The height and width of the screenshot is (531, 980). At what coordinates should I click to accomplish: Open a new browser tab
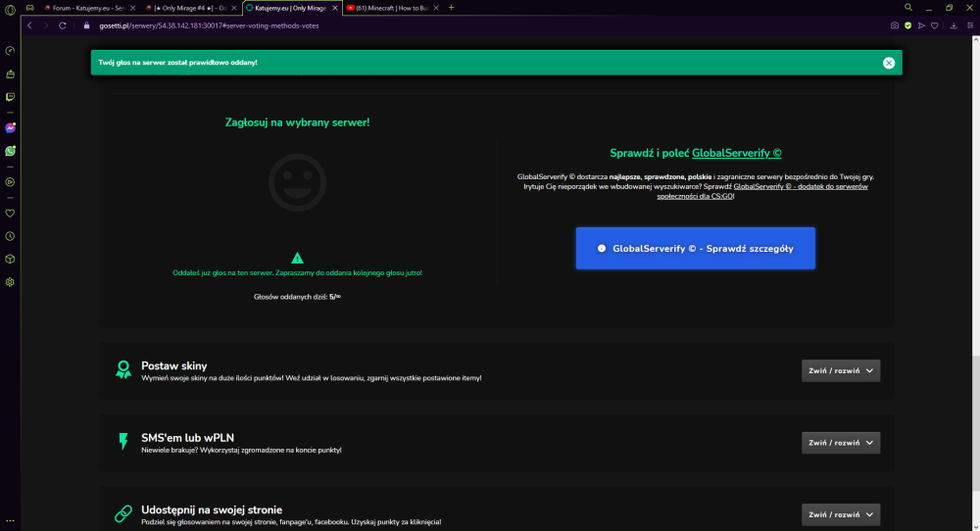451,8
